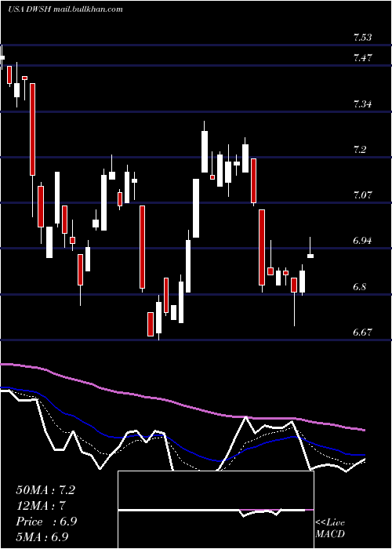Click the 6.94 price level label
Screen dimensions: 392x549
coord(362,241)
